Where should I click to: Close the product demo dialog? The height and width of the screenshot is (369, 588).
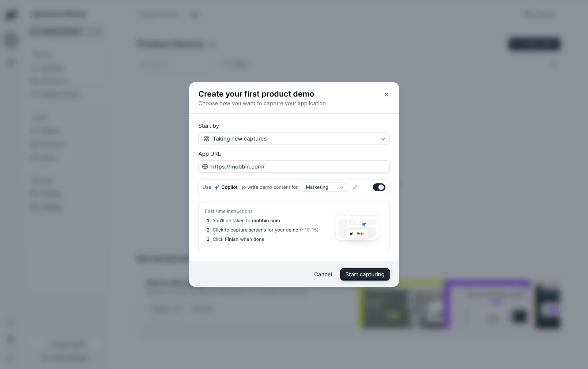386,95
